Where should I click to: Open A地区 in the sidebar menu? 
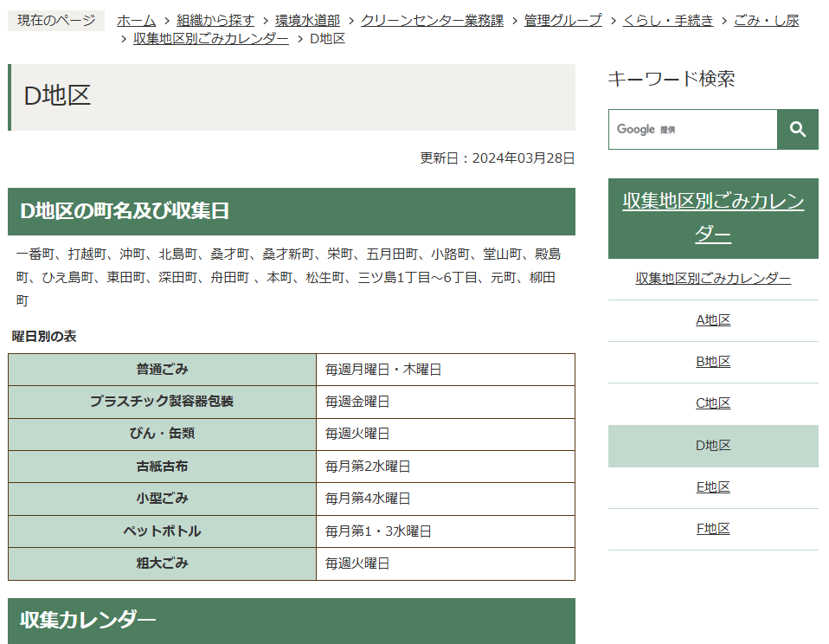coord(713,320)
